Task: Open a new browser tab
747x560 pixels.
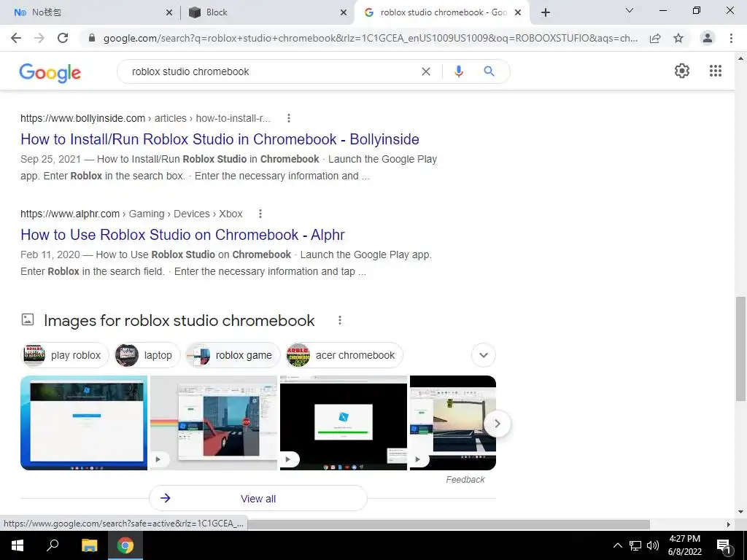Action: (546, 12)
